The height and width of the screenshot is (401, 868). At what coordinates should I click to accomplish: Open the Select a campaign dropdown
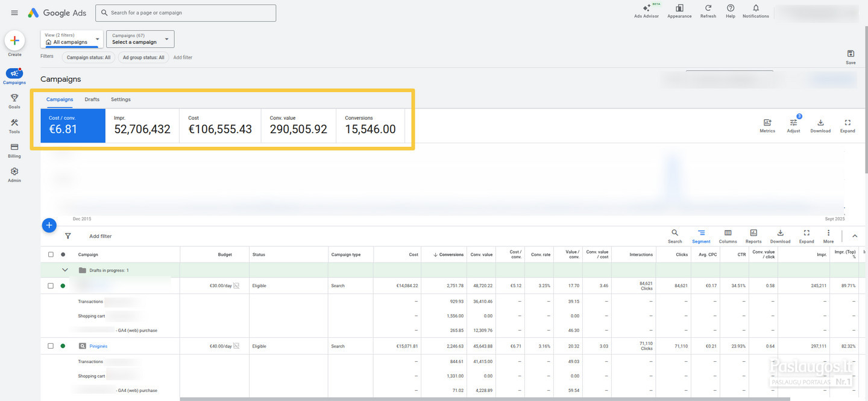tap(140, 39)
